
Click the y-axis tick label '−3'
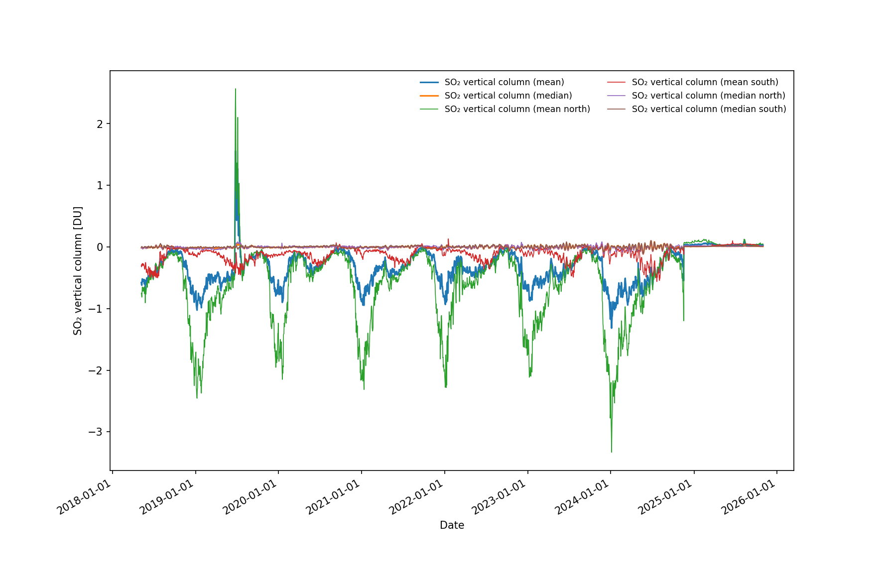pyautogui.click(x=96, y=432)
